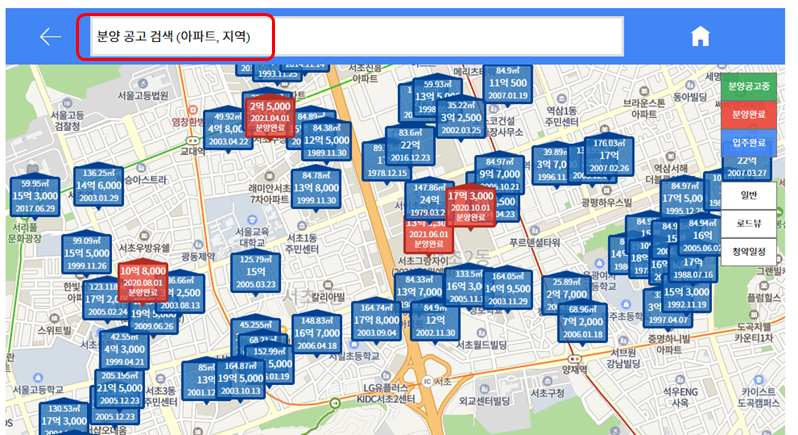Search in the 분양 공고 검색 field
Image resolution: width=798 pixels, height=435 pixels.
356,37
